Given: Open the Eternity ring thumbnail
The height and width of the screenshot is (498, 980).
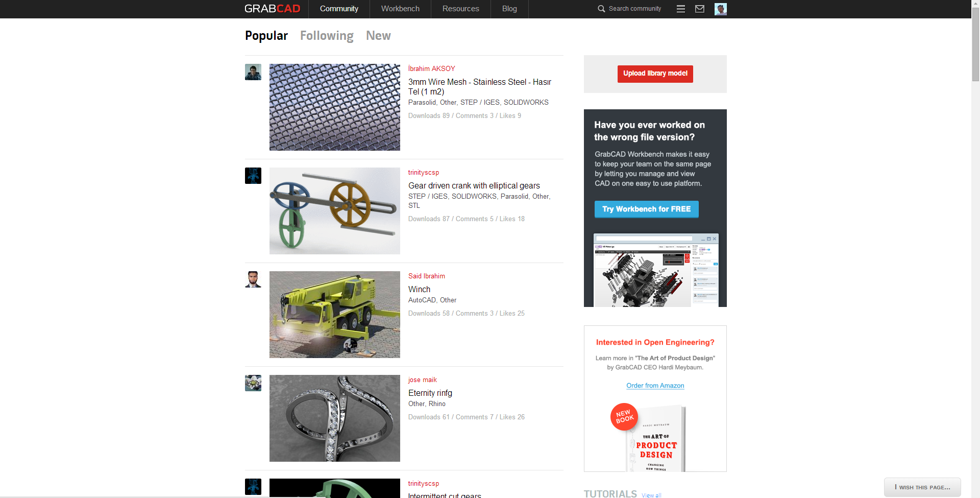Looking at the screenshot, I should pyautogui.click(x=335, y=418).
